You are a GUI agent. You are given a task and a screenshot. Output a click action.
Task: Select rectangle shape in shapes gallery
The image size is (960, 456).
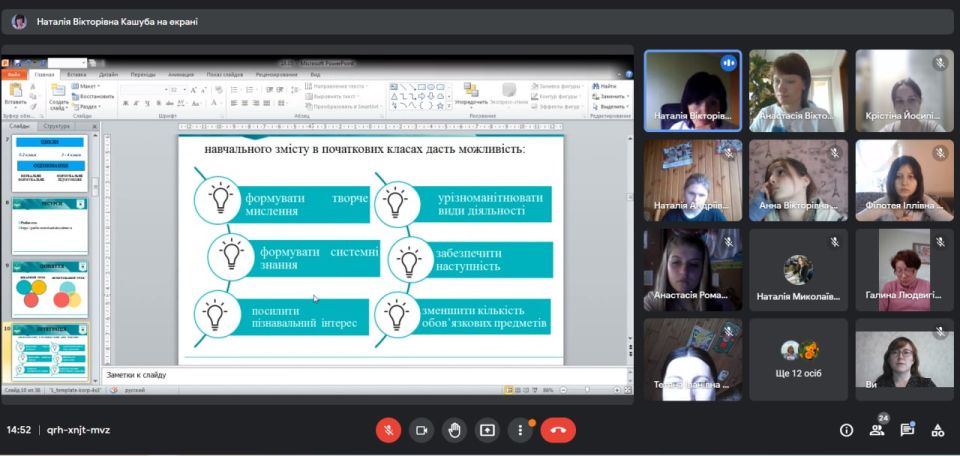coord(422,87)
